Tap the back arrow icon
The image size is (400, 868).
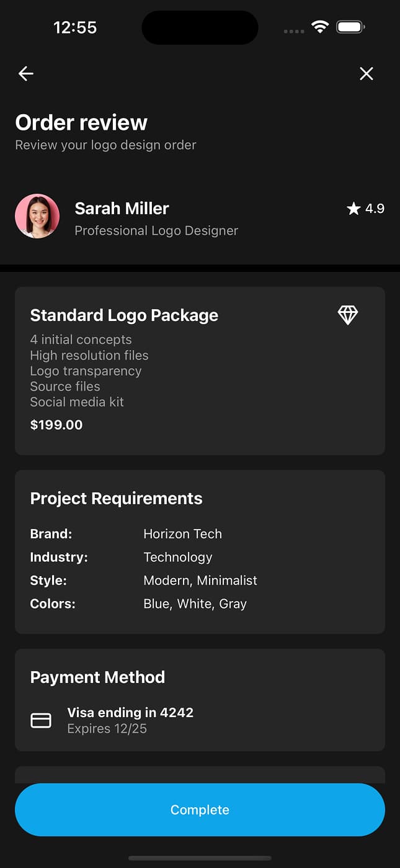pyautogui.click(x=25, y=74)
